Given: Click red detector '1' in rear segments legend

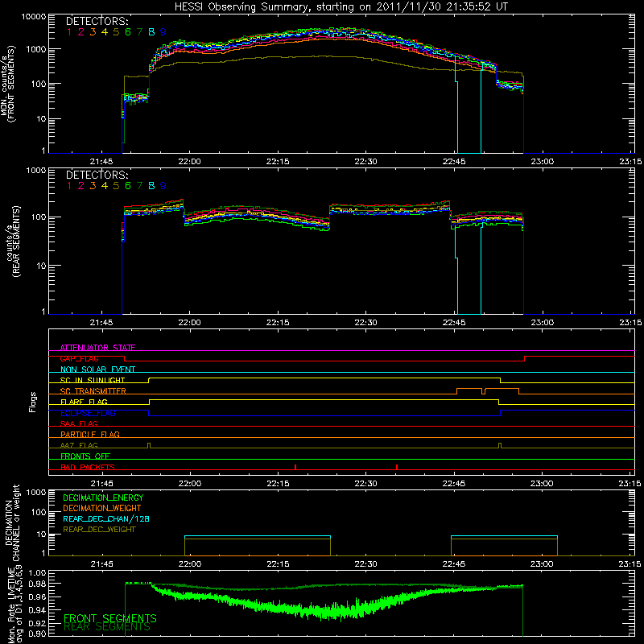Looking at the screenshot, I should (x=69, y=186).
